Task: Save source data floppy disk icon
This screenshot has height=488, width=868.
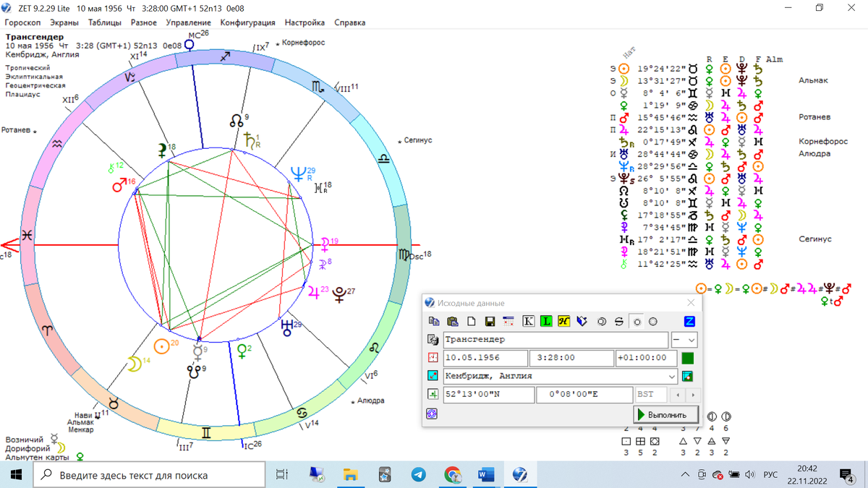Action: tap(490, 321)
